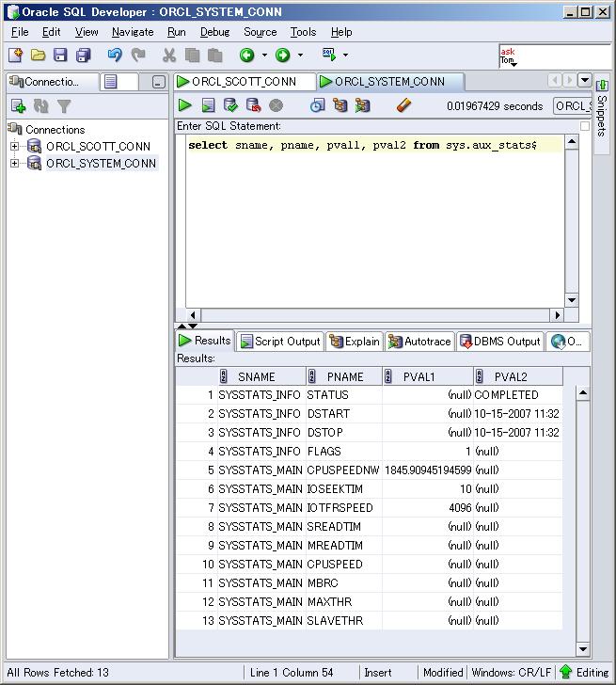Commit changes using the commit icon
The width and height of the screenshot is (616, 685).
tap(230, 105)
